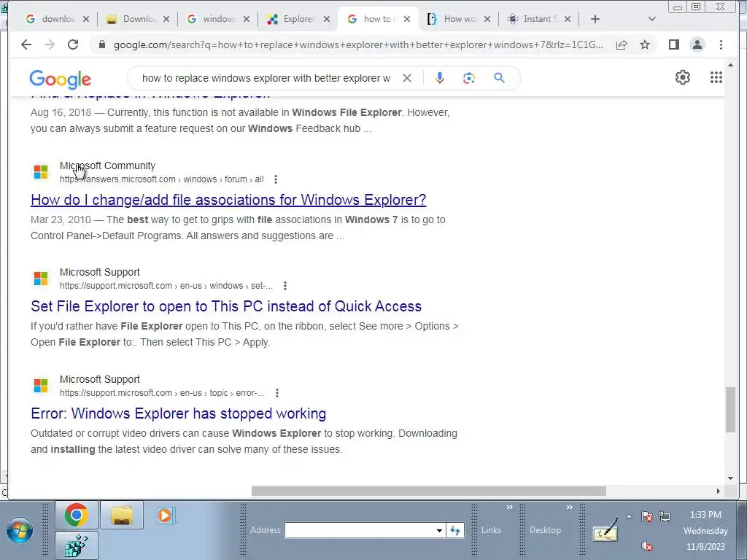Open more options for Set File Explorer result

[285, 286]
